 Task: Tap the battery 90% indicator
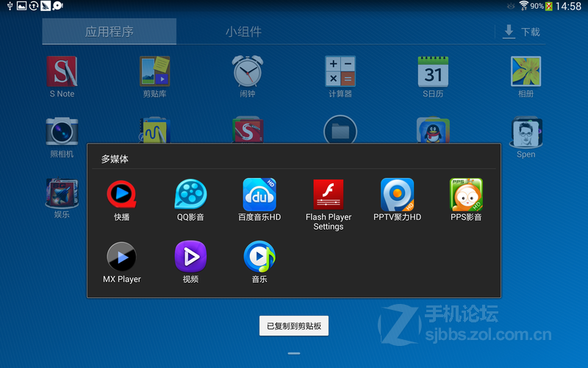[541, 6]
